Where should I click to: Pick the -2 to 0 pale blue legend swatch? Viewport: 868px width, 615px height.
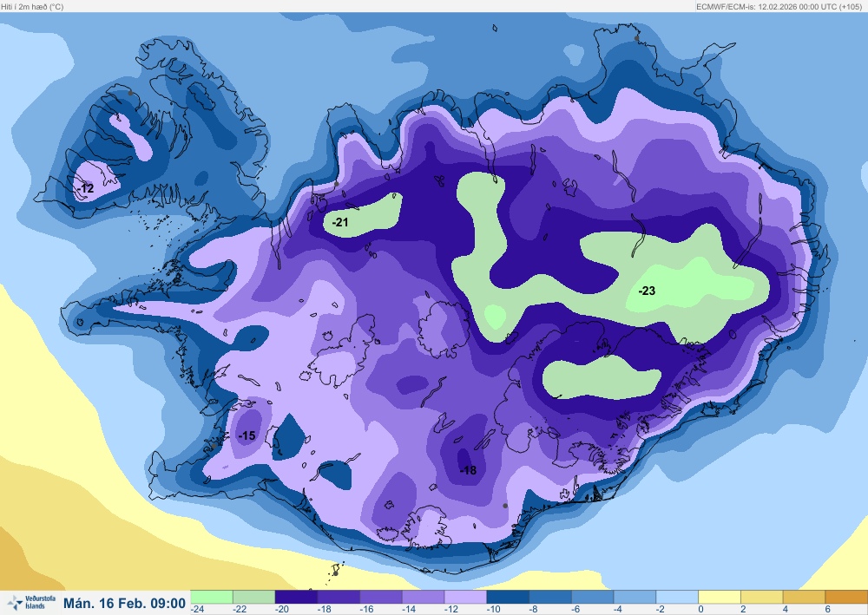click(x=677, y=597)
